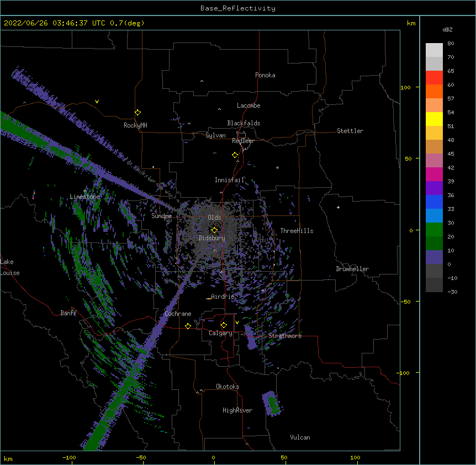
Task: Click the km unit label above the map
Action: click(x=411, y=23)
